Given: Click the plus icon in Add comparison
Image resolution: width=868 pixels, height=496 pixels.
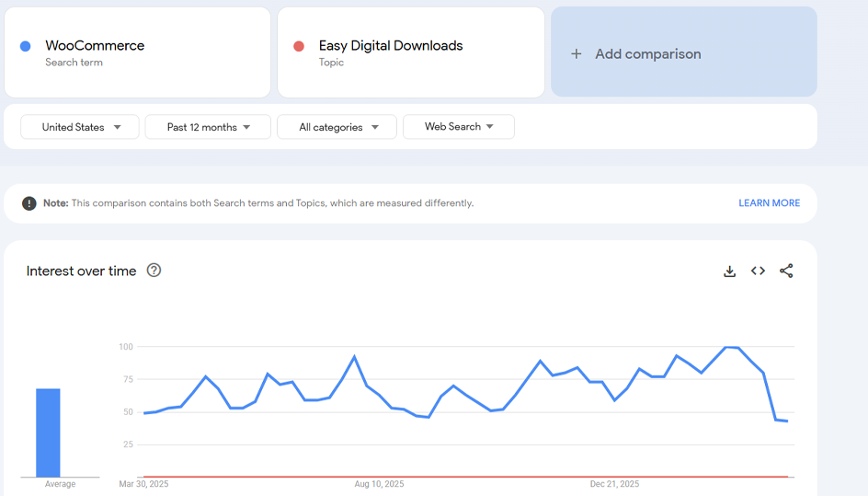Looking at the screenshot, I should point(577,53).
